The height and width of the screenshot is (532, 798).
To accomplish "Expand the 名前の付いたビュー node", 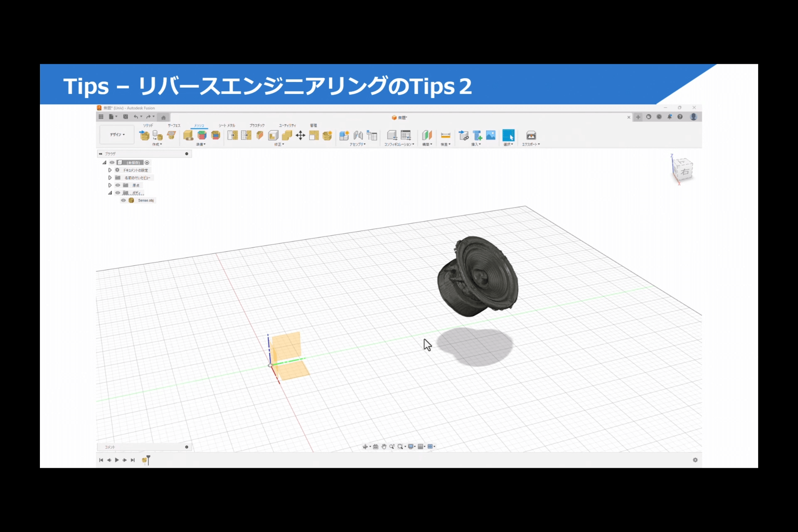I will pyautogui.click(x=110, y=177).
